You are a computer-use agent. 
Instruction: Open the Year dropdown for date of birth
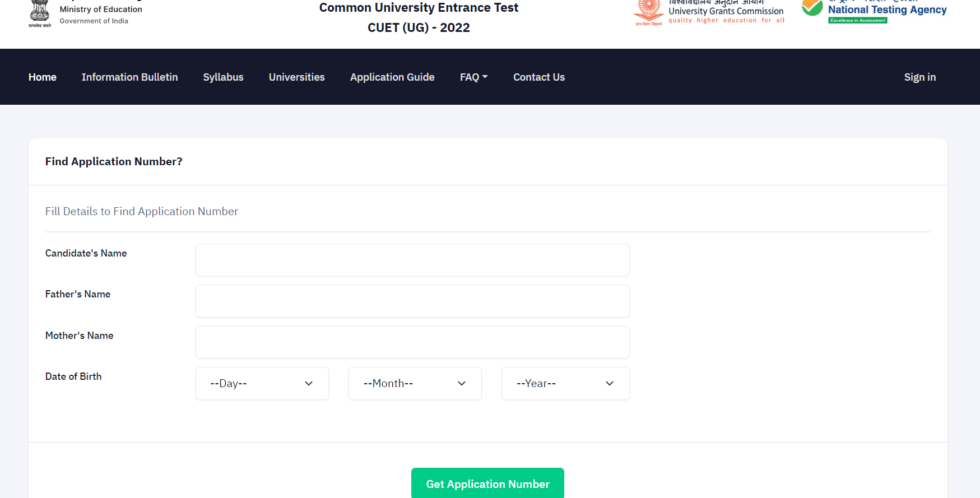[x=565, y=384]
